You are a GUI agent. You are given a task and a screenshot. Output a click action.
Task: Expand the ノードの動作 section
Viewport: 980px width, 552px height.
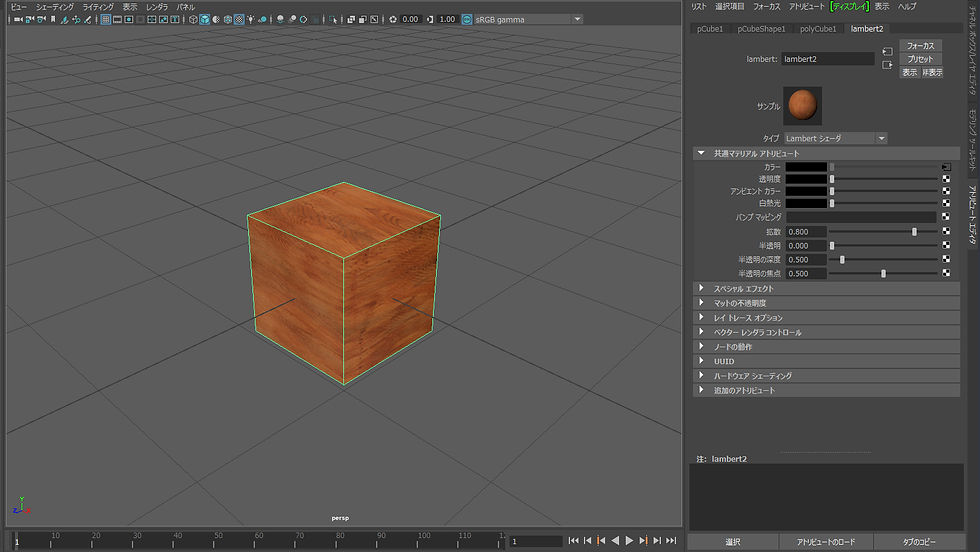[x=826, y=347]
